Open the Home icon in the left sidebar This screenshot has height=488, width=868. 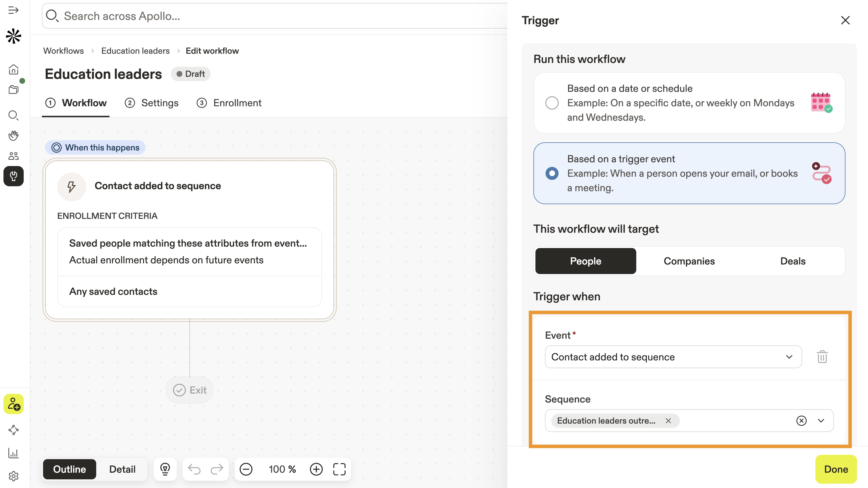(x=14, y=69)
